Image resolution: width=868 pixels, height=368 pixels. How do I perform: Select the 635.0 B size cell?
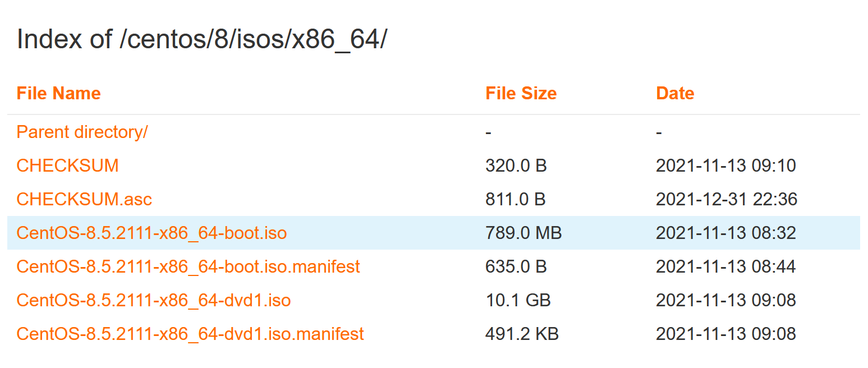point(516,266)
